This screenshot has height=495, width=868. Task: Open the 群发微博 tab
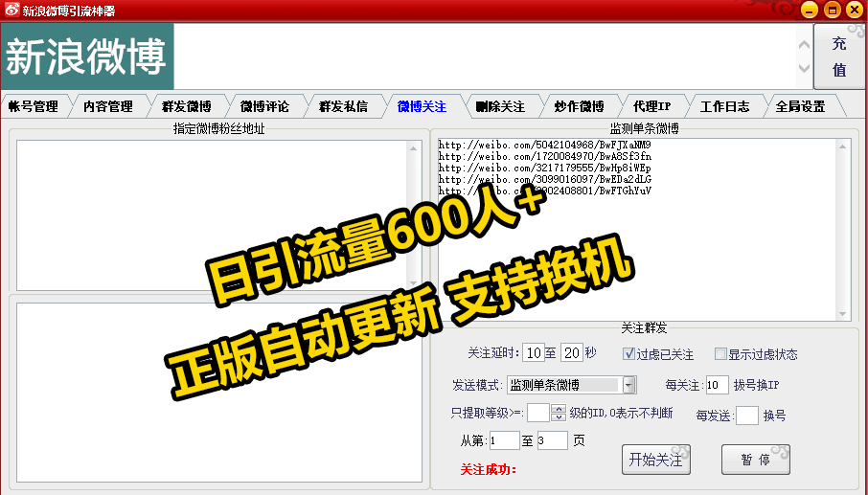(x=187, y=106)
